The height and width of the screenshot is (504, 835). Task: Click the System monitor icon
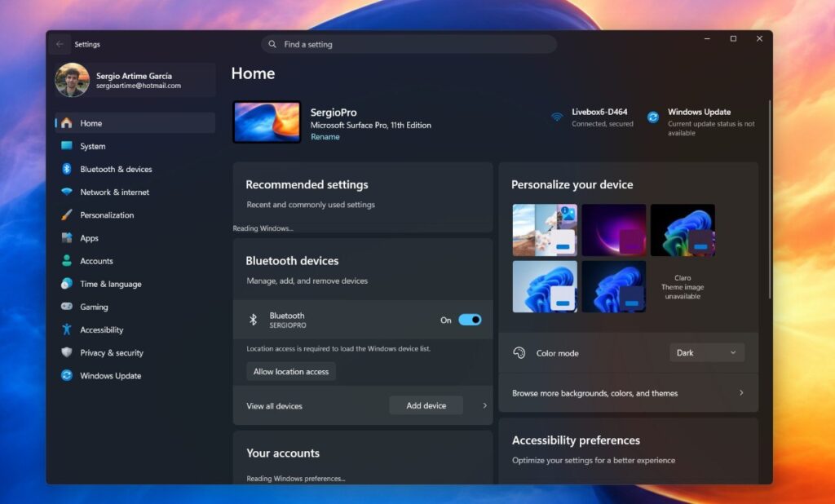[67, 146]
